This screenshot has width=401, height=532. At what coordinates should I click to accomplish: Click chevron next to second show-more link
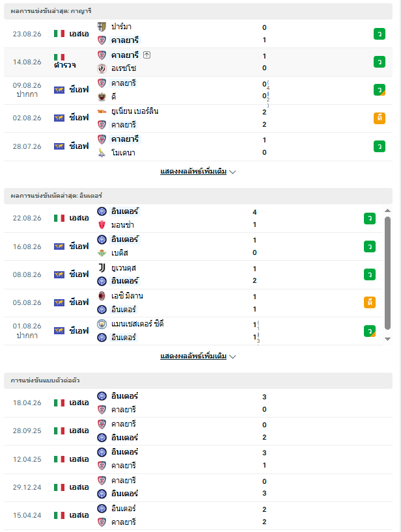(x=232, y=356)
